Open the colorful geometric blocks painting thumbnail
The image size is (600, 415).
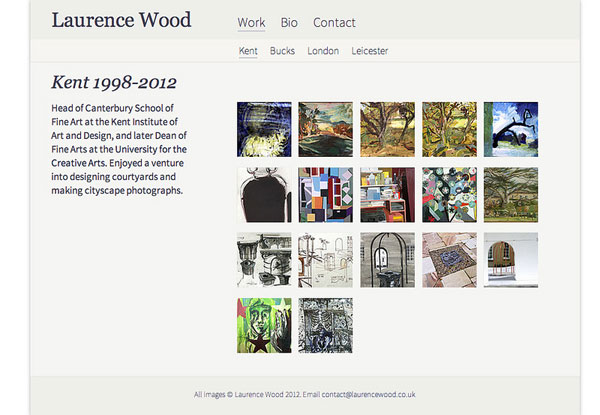point(326,195)
